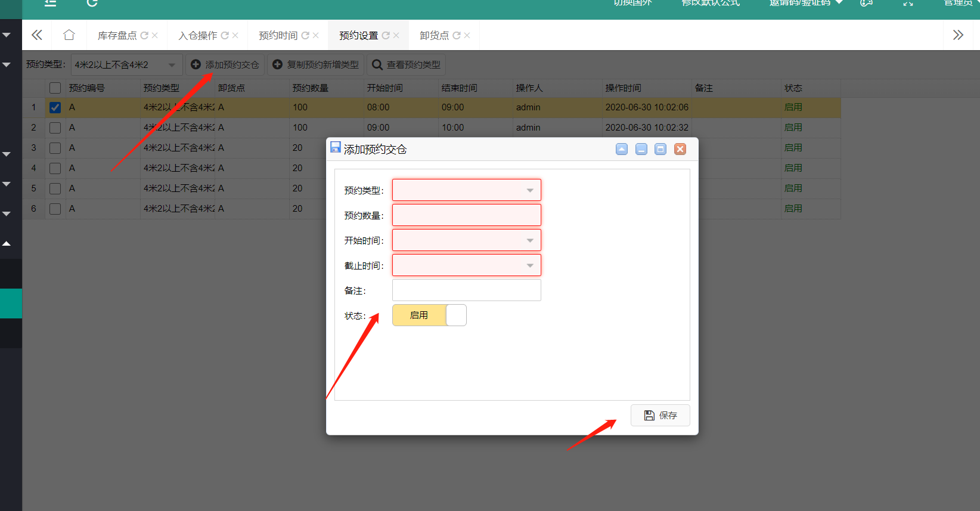Click 复制预约新增类型 button
The width and height of the screenshot is (980, 511).
coord(316,64)
